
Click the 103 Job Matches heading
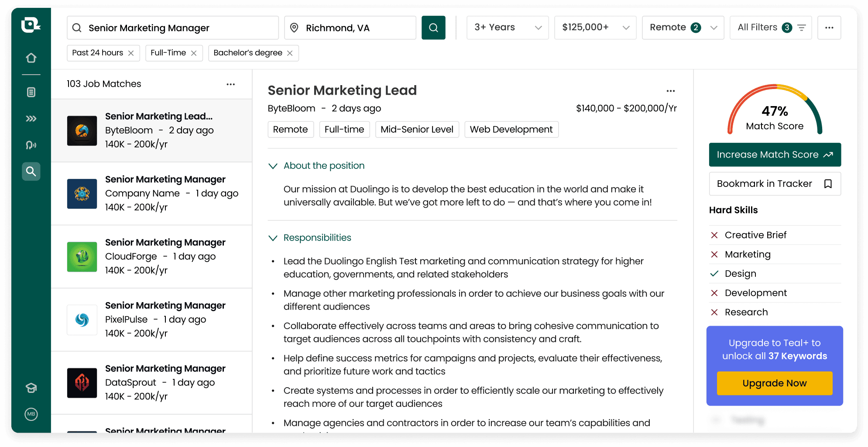[104, 84]
